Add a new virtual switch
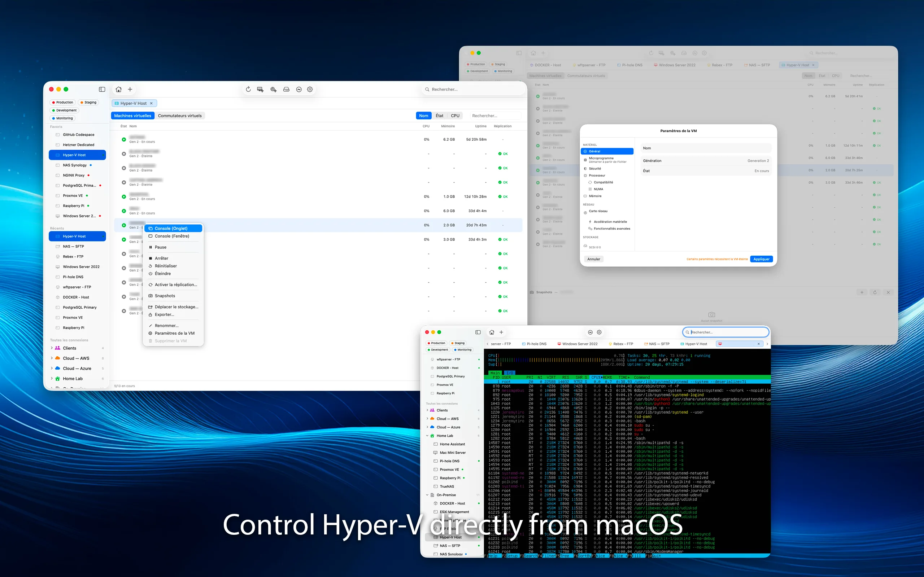The image size is (924, 577). coord(273,89)
